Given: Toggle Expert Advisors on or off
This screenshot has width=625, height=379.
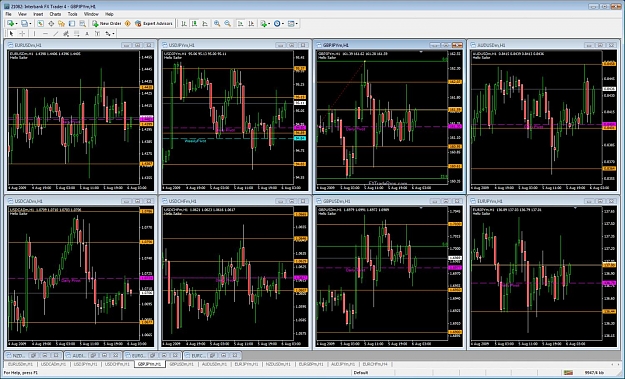Looking at the screenshot, I should (x=153, y=24).
